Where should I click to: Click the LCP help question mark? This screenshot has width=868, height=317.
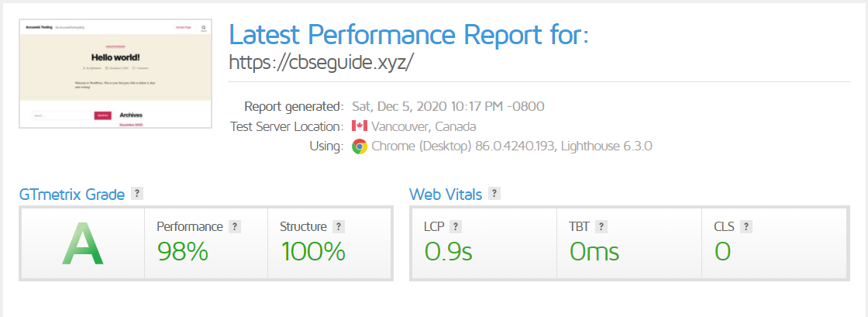[x=456, y=227]
